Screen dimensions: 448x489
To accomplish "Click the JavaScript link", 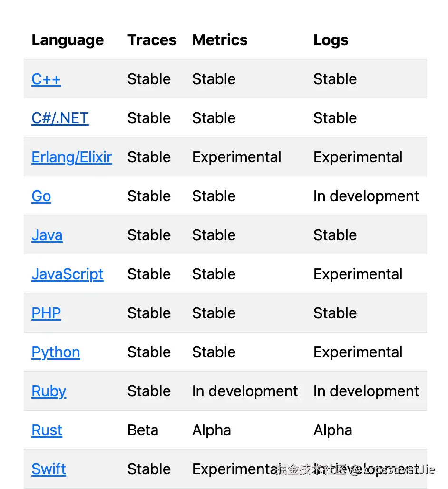I will 68,274.
